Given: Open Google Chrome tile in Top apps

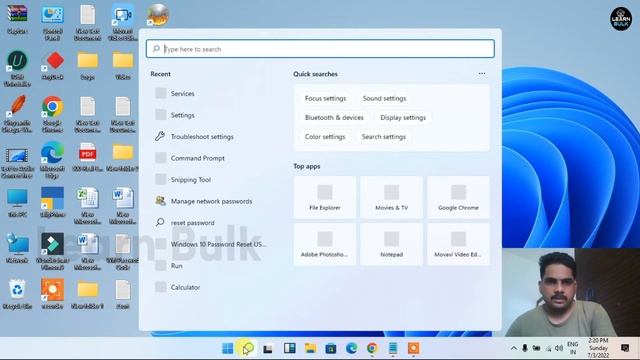Looking at the screenshot, I should [458, 198].
